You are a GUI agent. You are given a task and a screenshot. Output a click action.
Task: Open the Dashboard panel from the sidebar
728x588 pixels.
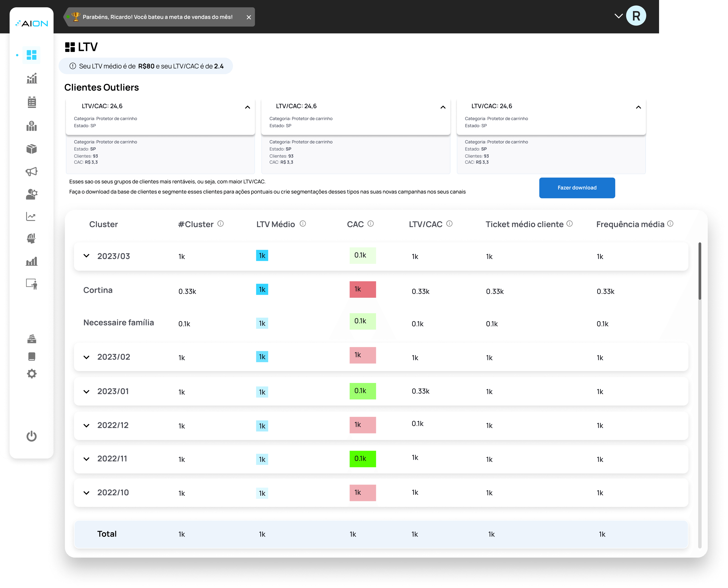coord(31,54)
